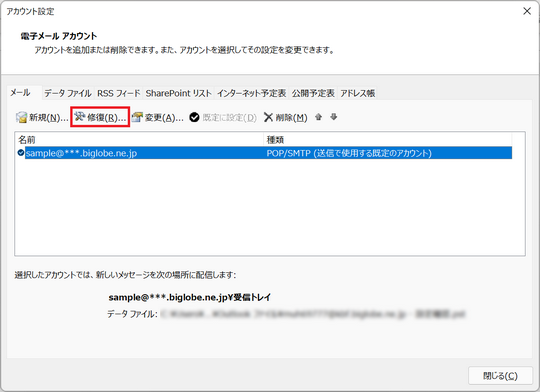Click the blurred データ ファイル path text
This screenshot has height=392, width=540.
[x=313, y=314]
